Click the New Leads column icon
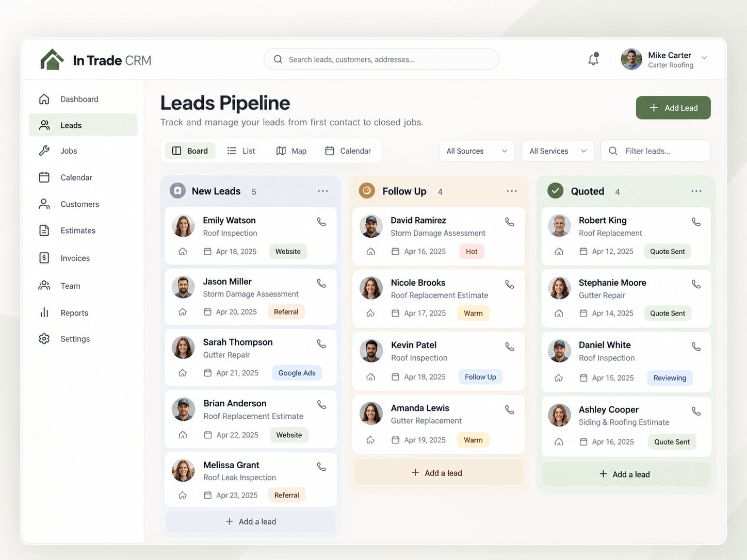The width and height of the screenshot is (747, 560). 177,191
